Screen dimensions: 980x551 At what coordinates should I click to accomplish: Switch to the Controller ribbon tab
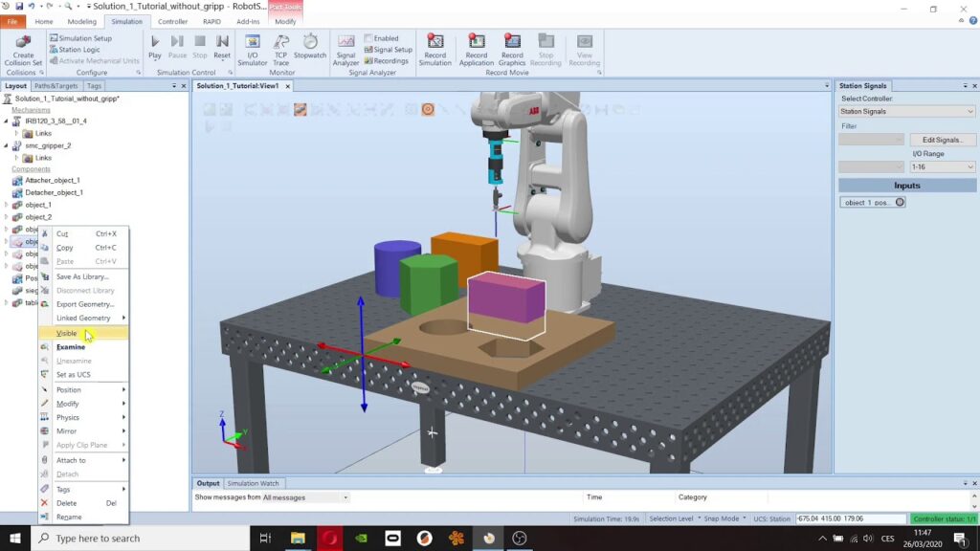[172, 21]
